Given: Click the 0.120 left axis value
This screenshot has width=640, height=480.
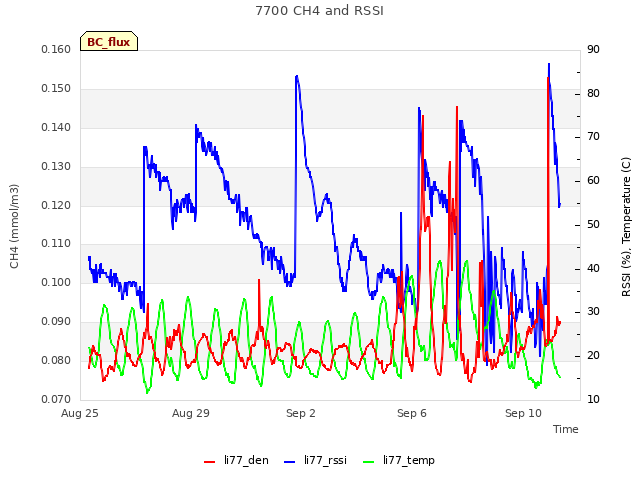Looking at the screenshot, I should pyautogui.click(x=56, y=205).
